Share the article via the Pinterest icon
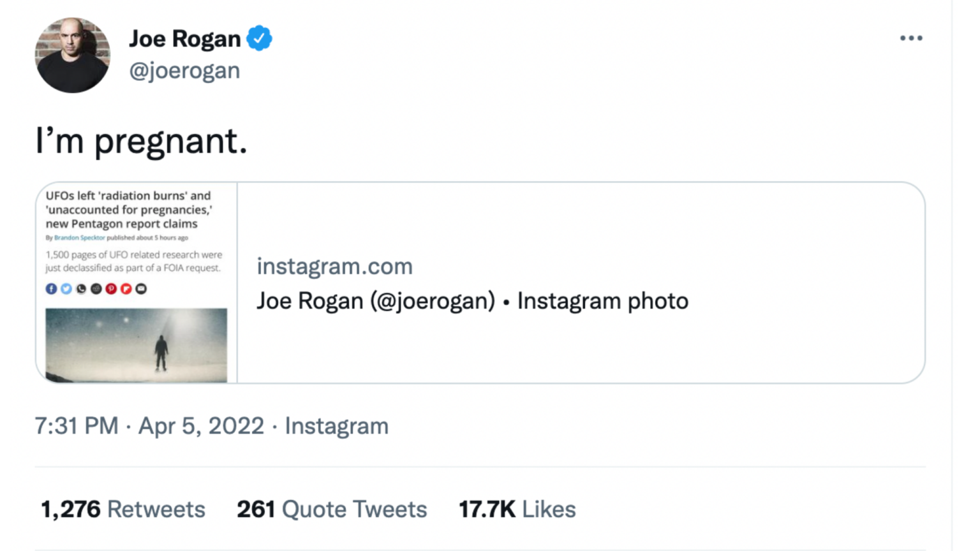This screenshot has height=551, width=980. pyautogui.click(x=110, y=289)
